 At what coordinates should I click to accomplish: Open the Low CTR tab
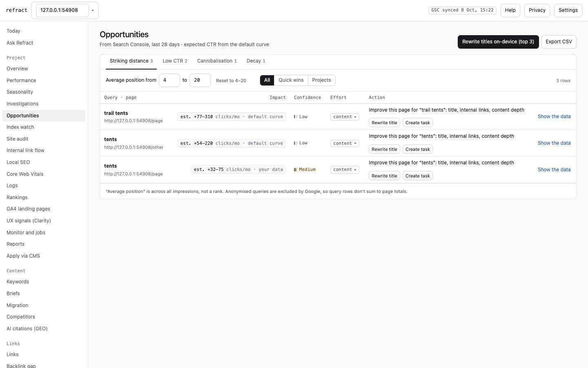[x=175, y=61]
